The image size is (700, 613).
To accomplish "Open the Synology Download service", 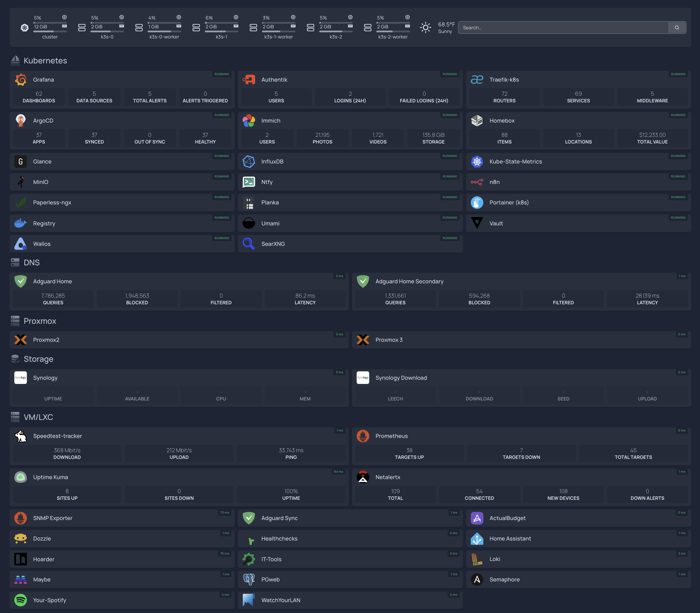I will (x=401, y=378).
